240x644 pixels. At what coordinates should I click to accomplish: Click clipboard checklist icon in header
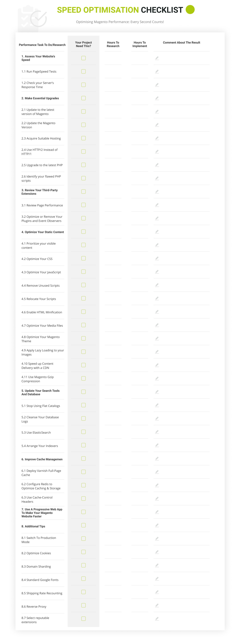(32, 18)
